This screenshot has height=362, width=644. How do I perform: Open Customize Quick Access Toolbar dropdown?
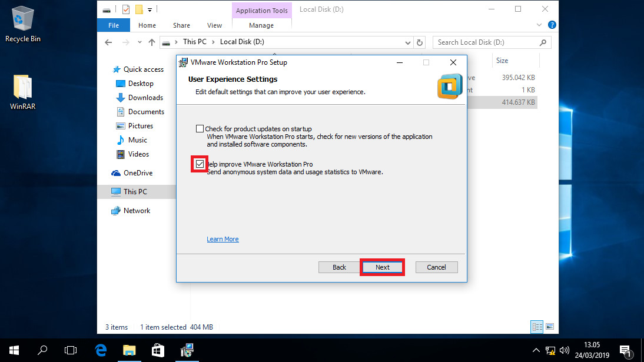[x=150, y=9]
